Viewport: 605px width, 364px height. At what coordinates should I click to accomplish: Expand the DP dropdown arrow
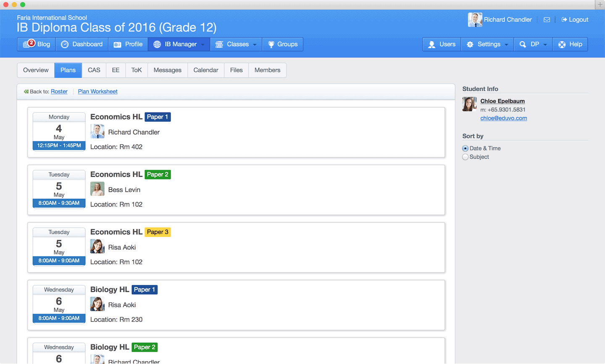(x=545, y=45)
